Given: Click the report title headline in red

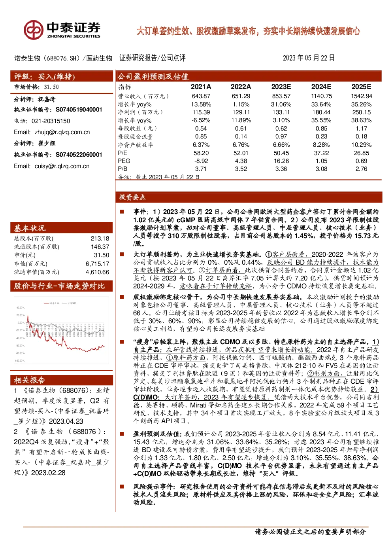Looking at the screenshot, I should pos(249,31).
